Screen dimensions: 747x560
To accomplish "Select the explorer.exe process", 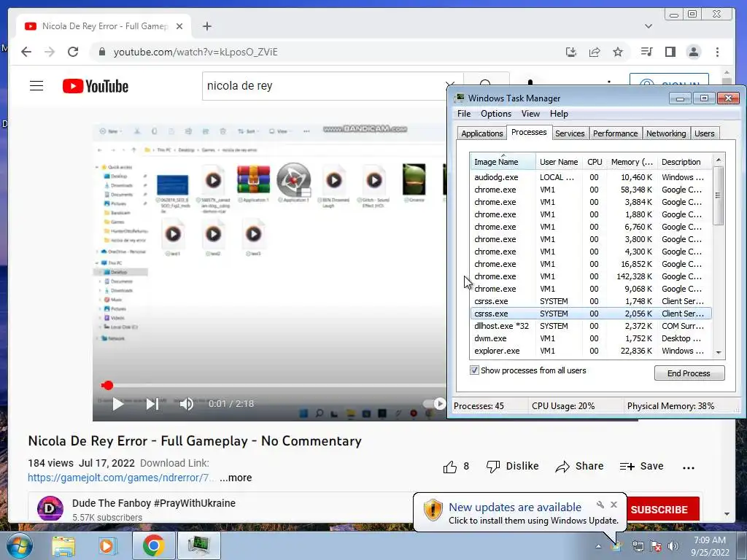I will (591, 351).
